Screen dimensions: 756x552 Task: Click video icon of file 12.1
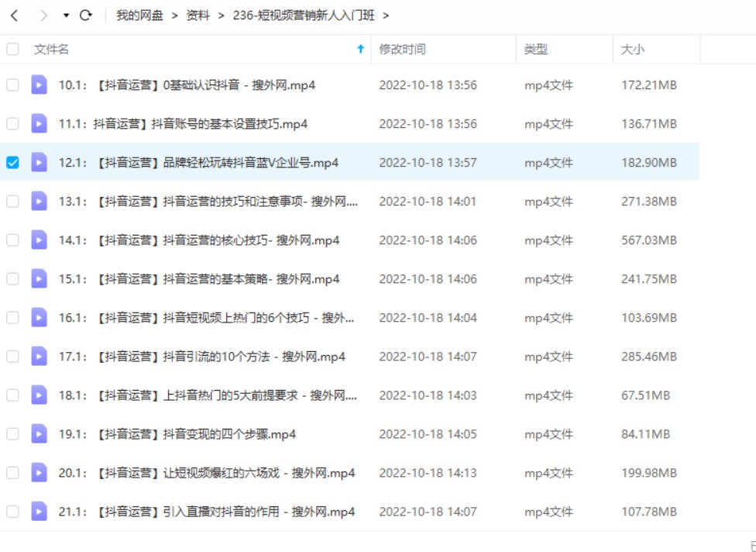click(x=39, y=163)
